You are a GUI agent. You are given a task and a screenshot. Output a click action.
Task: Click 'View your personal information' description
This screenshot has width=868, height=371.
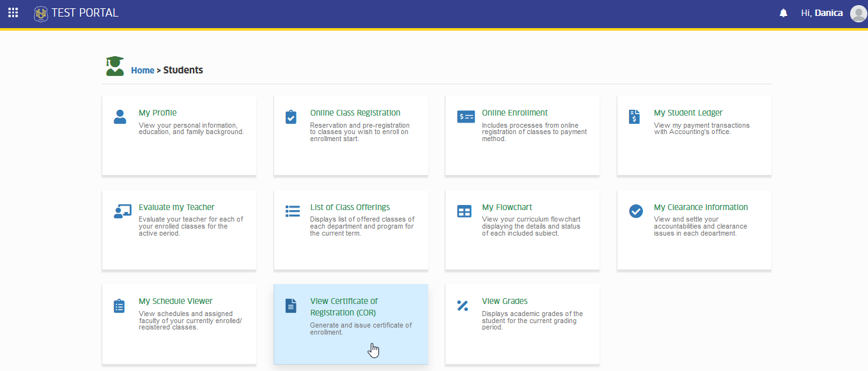tap(191, 128)
